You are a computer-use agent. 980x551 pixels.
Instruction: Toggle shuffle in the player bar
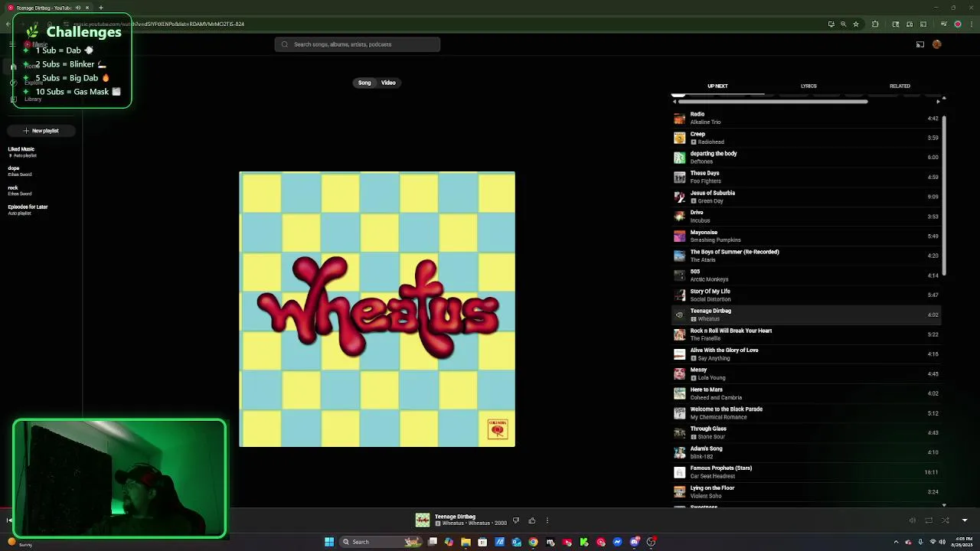coord(946,520)
